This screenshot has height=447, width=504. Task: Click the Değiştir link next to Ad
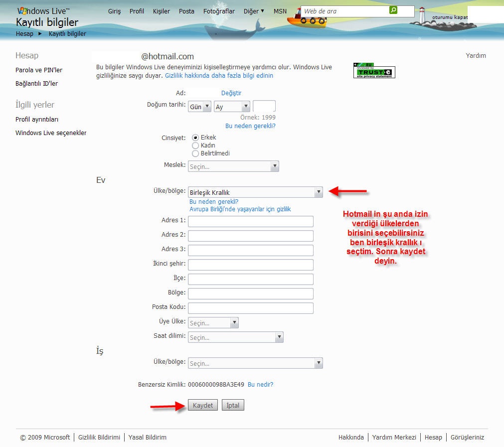pyautogui.click(x=231, y=93)
